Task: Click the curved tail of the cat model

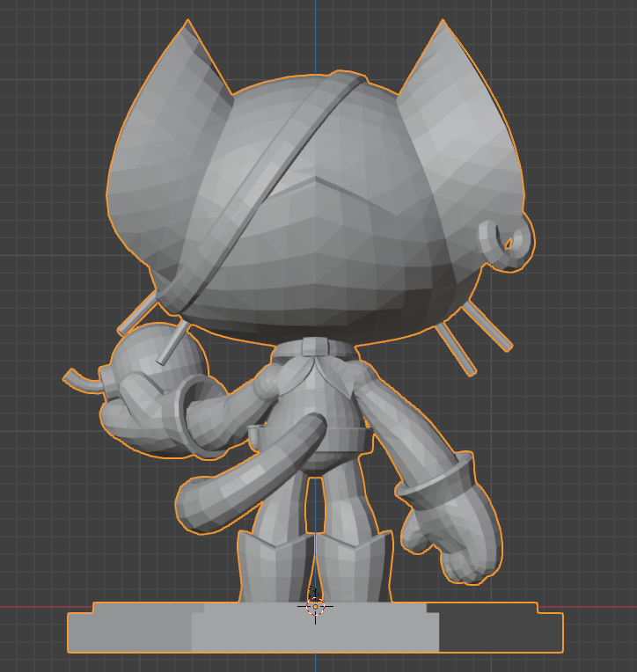Action: (x=251, y=474)
